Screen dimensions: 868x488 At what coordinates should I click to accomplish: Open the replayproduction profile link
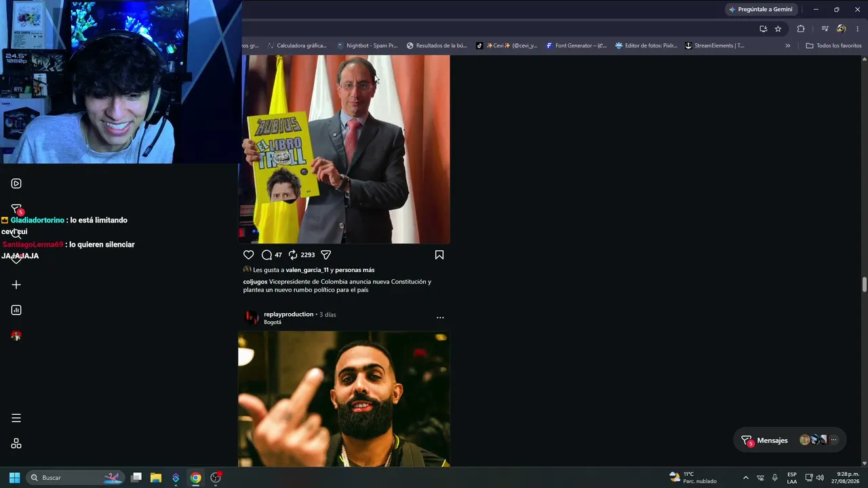289,314
